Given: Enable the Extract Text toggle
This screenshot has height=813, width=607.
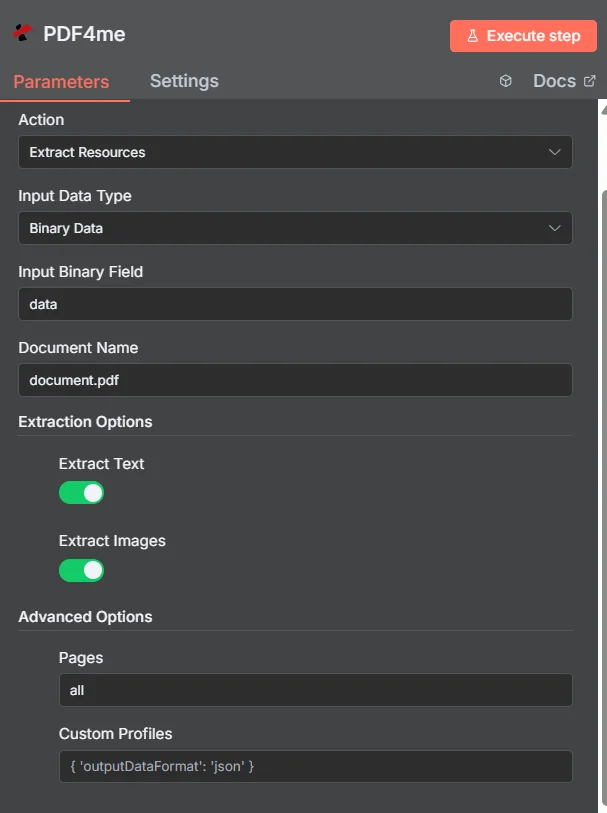Looking at the screenshot, I should coord(81,492).
